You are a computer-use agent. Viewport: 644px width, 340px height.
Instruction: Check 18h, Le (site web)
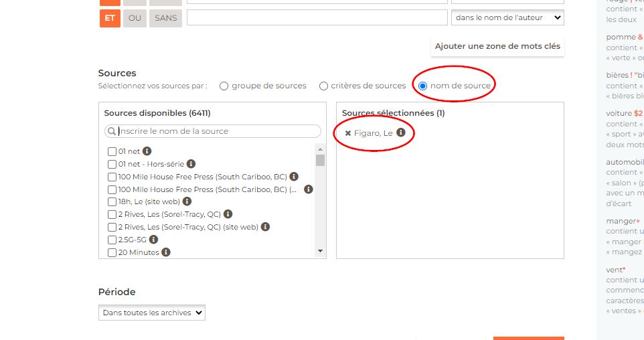112,201
